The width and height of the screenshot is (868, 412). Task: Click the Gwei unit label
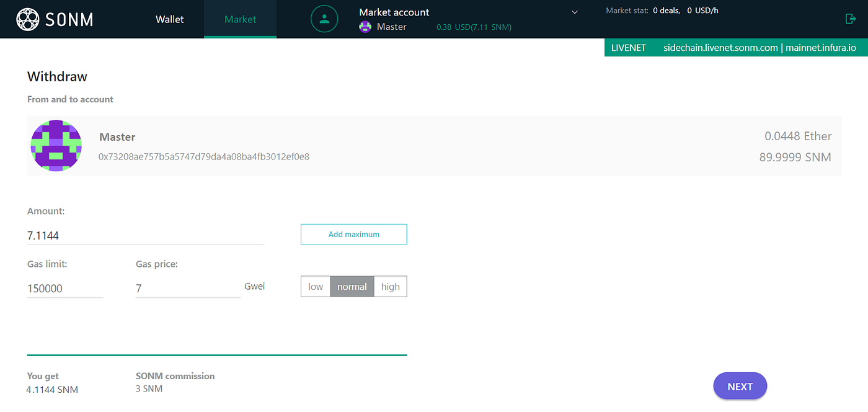click(x=255, y=287)
